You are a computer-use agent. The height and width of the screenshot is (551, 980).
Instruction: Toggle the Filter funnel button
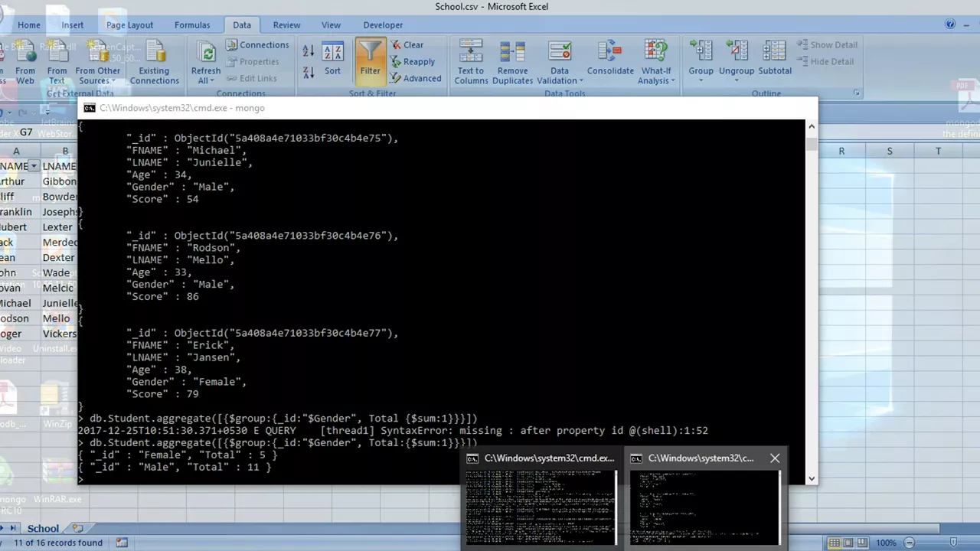click(370, 60)
